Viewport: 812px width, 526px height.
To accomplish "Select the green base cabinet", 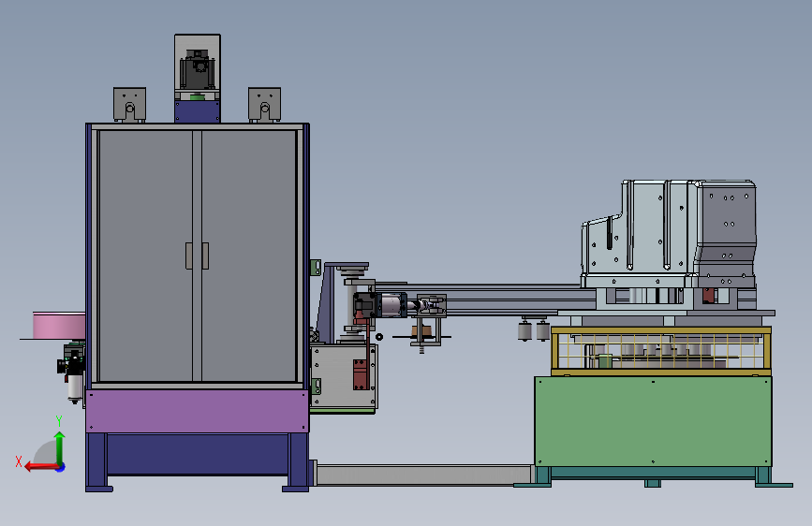I will [653, 421].
